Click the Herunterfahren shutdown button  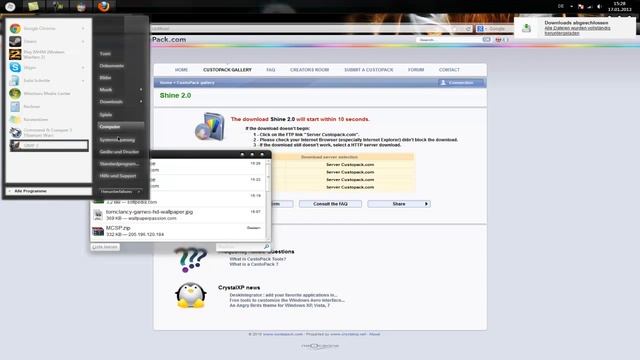(x=116, y=191)
